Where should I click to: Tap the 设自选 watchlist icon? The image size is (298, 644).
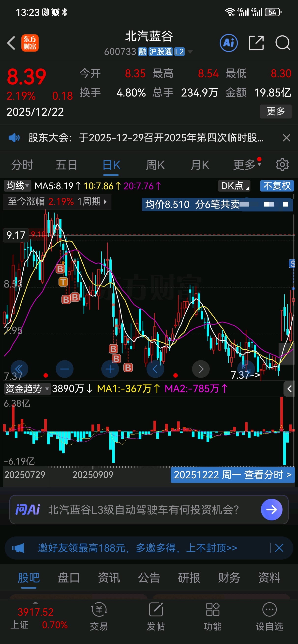click(x=269, y=616)
